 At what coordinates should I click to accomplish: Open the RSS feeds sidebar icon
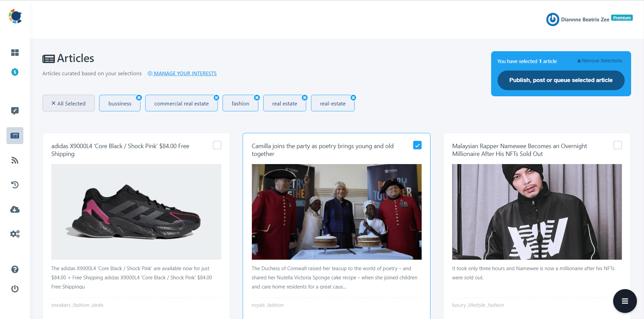click(x=15, y=160)
